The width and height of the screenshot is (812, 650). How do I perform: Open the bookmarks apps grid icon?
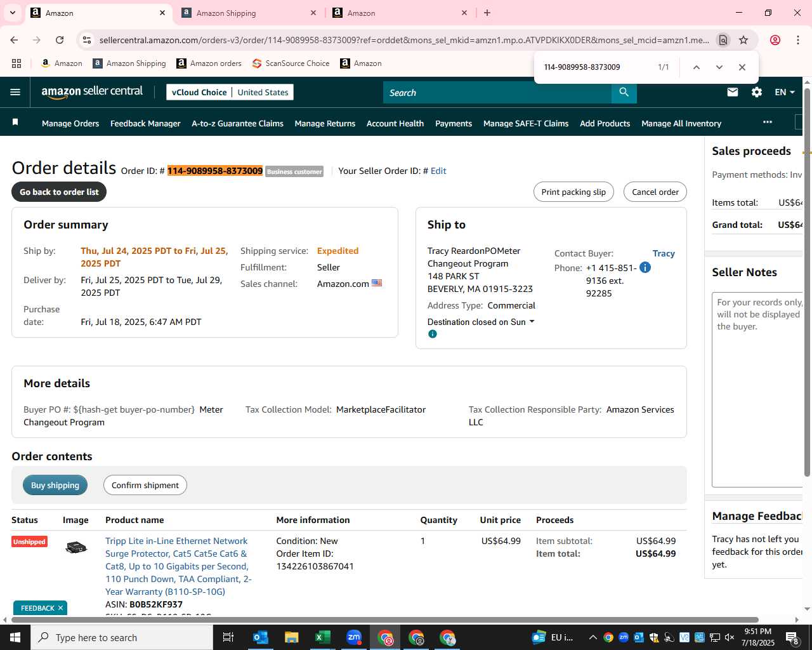(x=16, y=63)
